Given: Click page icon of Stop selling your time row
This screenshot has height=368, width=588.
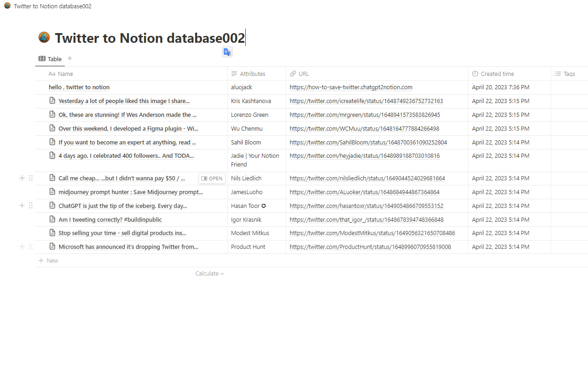Looking at the screenshot, I should [x=52, y=233].
